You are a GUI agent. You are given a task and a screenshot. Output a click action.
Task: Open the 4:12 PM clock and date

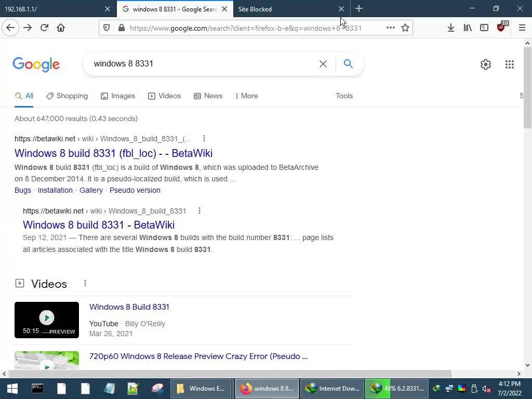(509, 389)
